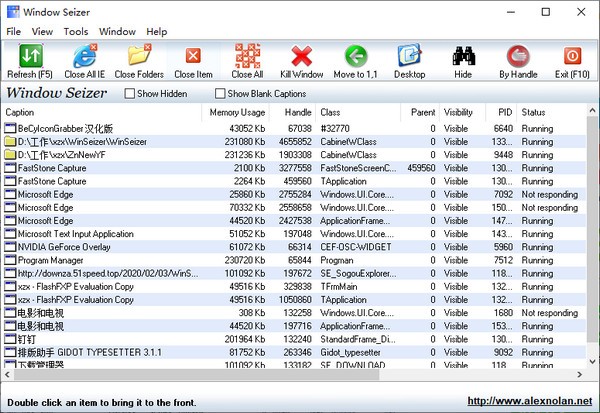Click the CEF-OSC-WIDGET class cell
This screenshot has width=600, height=413.
tap(356, 247)
